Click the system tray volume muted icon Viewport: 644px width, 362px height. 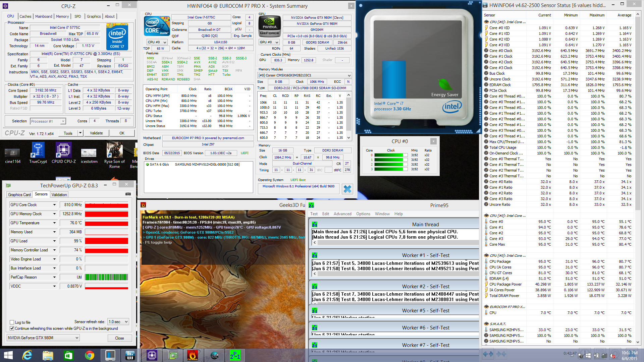tap(613, 356)
